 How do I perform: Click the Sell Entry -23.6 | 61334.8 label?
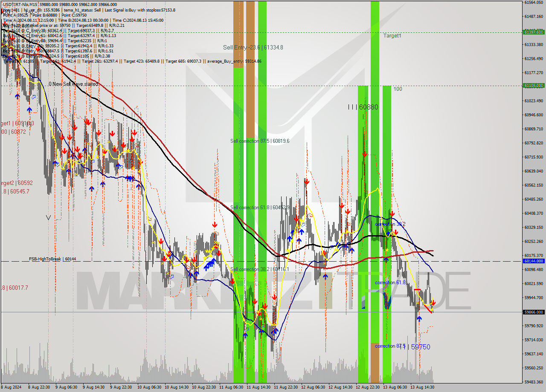253,47
